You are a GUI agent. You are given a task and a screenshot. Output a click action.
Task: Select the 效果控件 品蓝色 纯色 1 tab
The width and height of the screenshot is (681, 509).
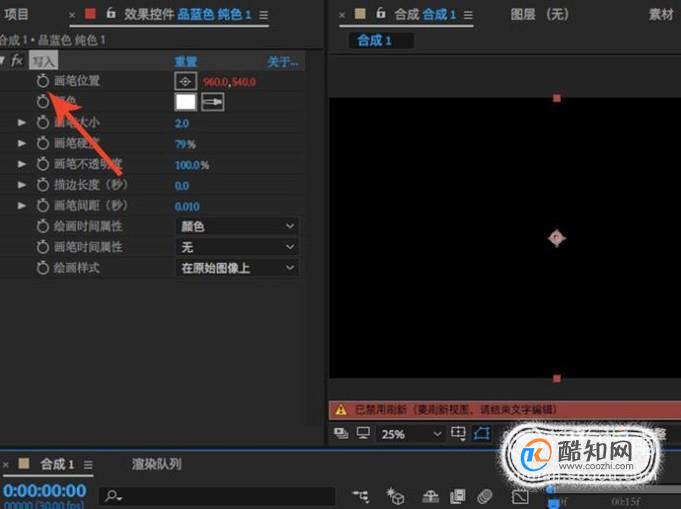[188, 14]
